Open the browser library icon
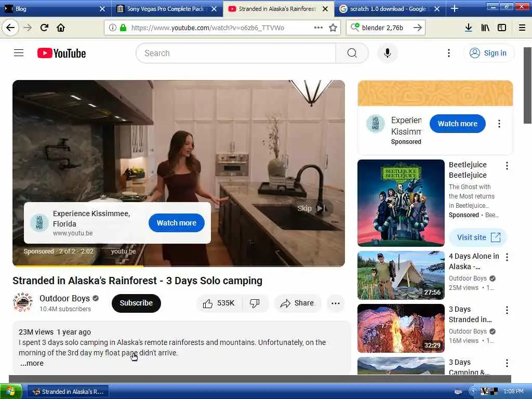Screen dimensions: 532x399 tap(485, 28)
